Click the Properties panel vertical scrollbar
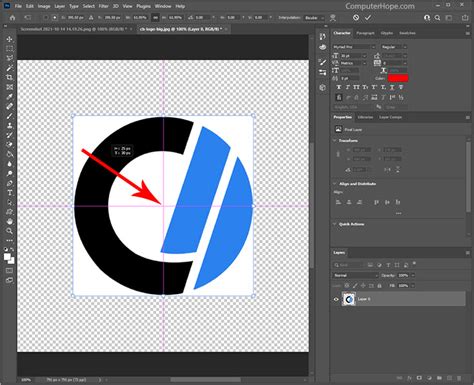This screenshot has height=385, width=474. click(x=468, y=177)
